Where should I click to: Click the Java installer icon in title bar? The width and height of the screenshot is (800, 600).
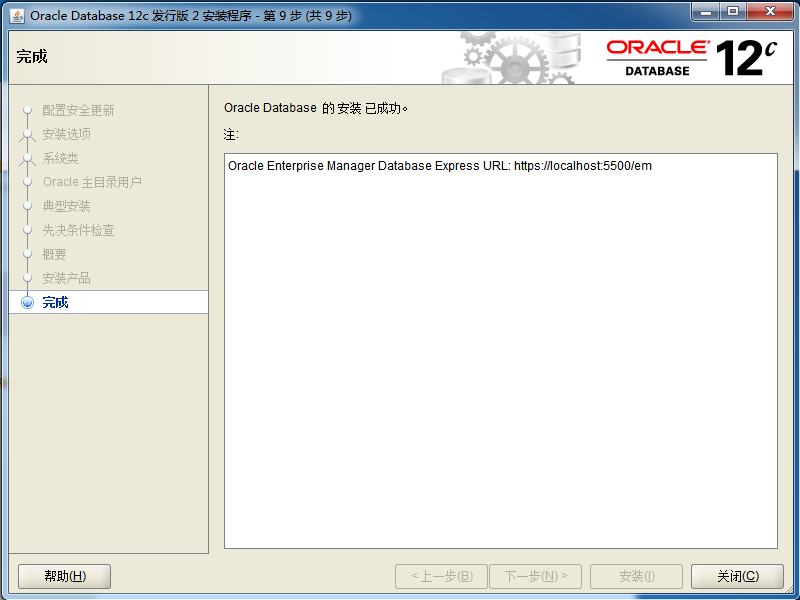pyautogui.click(x=17, y=16)
